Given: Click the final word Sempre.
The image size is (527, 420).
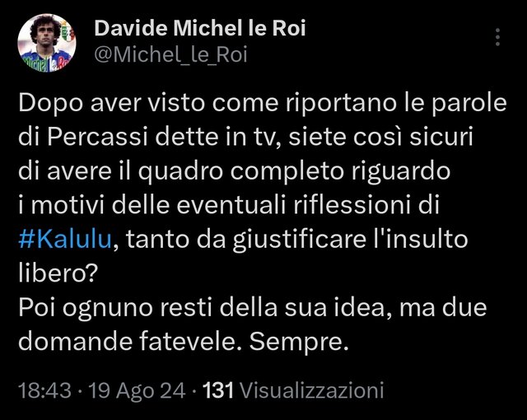Looking at the screenshot, I should (x=299, y=342).
